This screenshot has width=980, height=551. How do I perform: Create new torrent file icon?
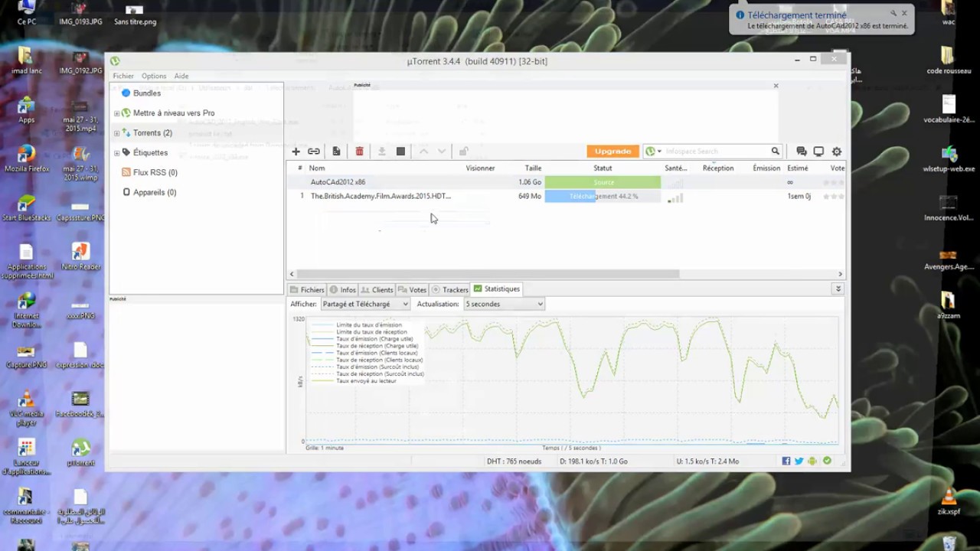click(x=336, y=152)
